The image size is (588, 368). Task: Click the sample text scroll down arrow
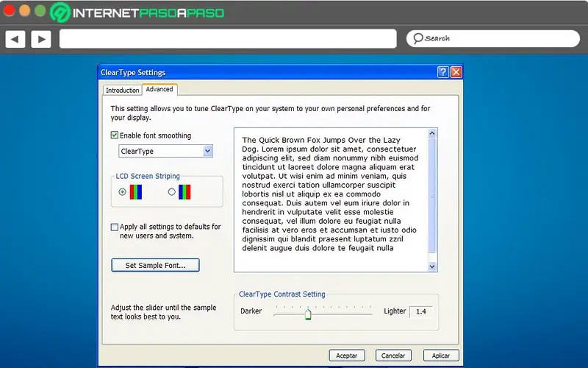pos(432,266)
